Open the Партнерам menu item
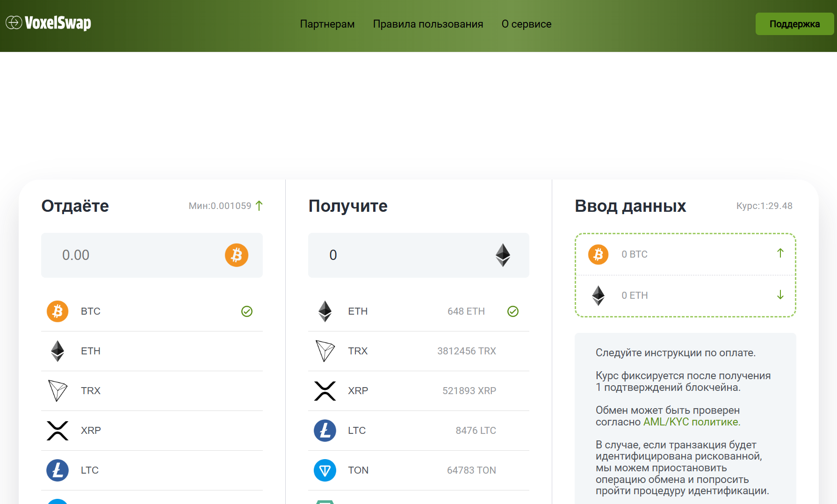Screen dimensions: 837x504 pyautogui.click(x=327, y=24)
